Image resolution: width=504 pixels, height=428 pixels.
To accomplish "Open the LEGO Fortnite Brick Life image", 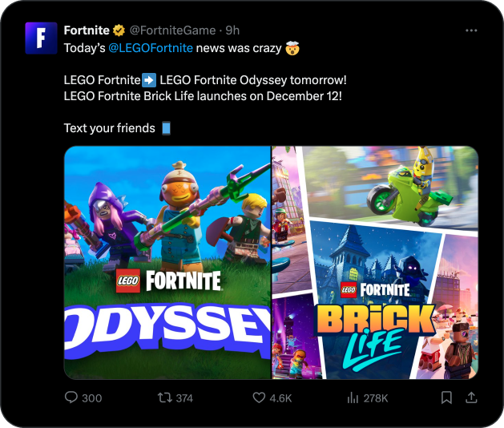I will coord(375,262).
